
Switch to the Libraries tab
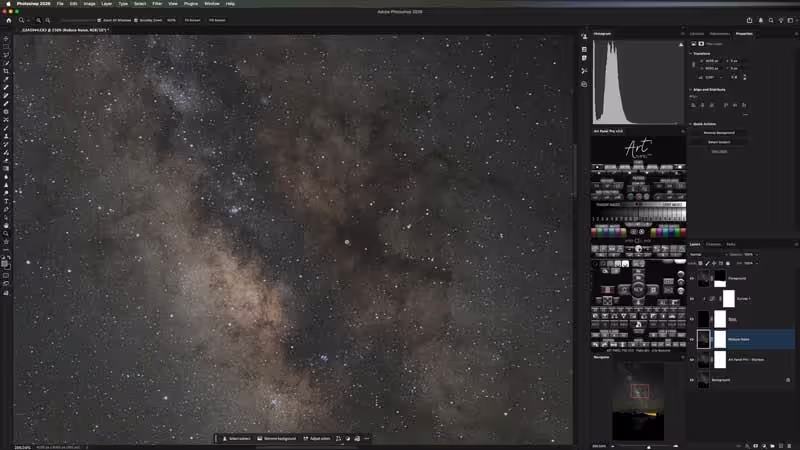coord(697,34)
